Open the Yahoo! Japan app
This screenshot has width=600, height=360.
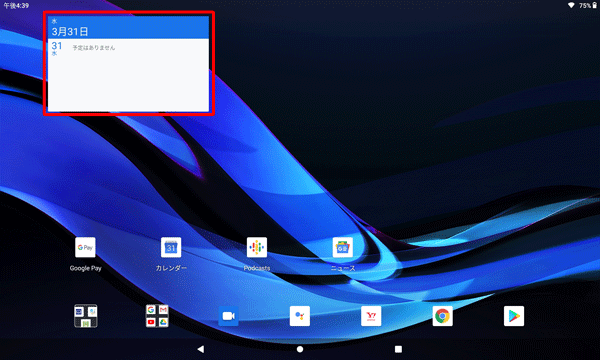coord(371,316)
